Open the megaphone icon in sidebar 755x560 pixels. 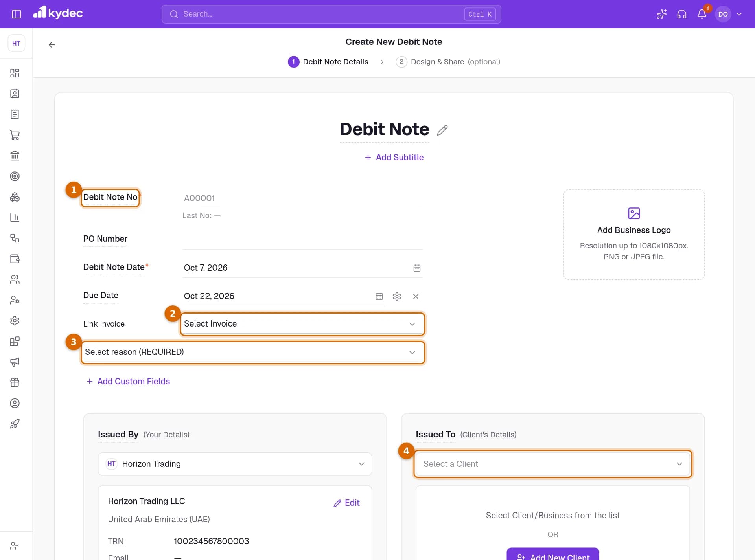pos(15,362)
